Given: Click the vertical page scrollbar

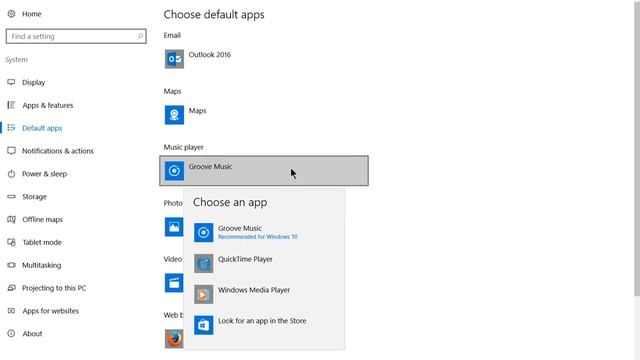Looking at the screenshot, I should 637,148.
